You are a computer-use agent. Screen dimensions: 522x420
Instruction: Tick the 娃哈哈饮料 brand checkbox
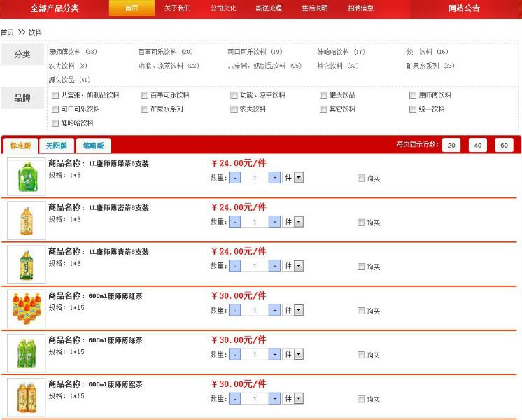(x=55, y=123)
